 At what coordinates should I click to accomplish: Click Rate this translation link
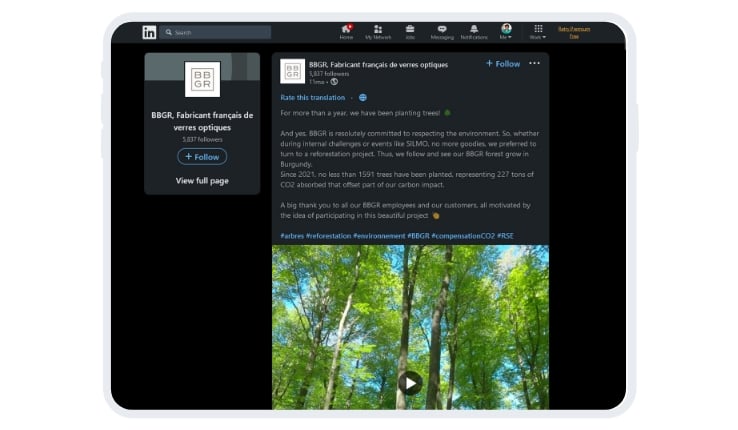click(313, 97)
